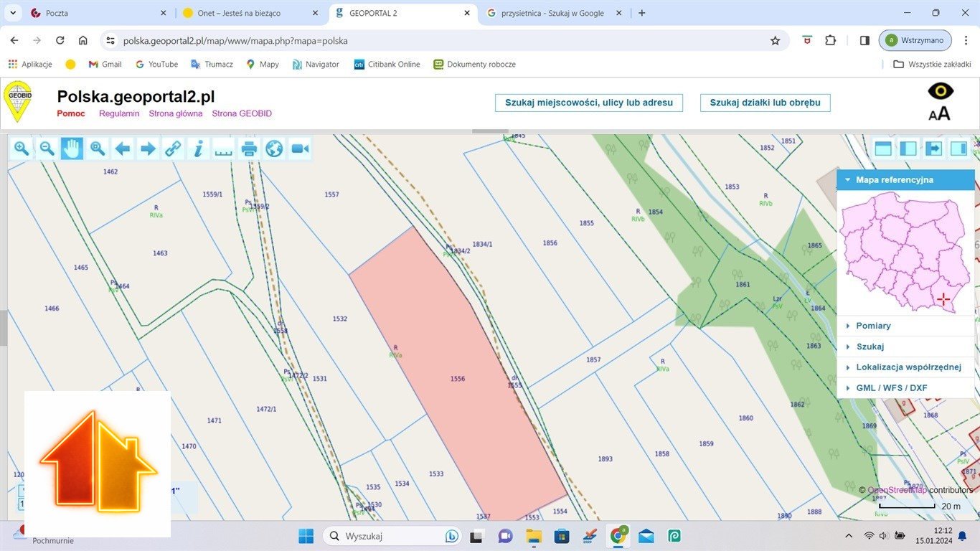The height and width of the screenshot is (551, 980).
Task: Click the printer map print icon
Action: point(249,149)
